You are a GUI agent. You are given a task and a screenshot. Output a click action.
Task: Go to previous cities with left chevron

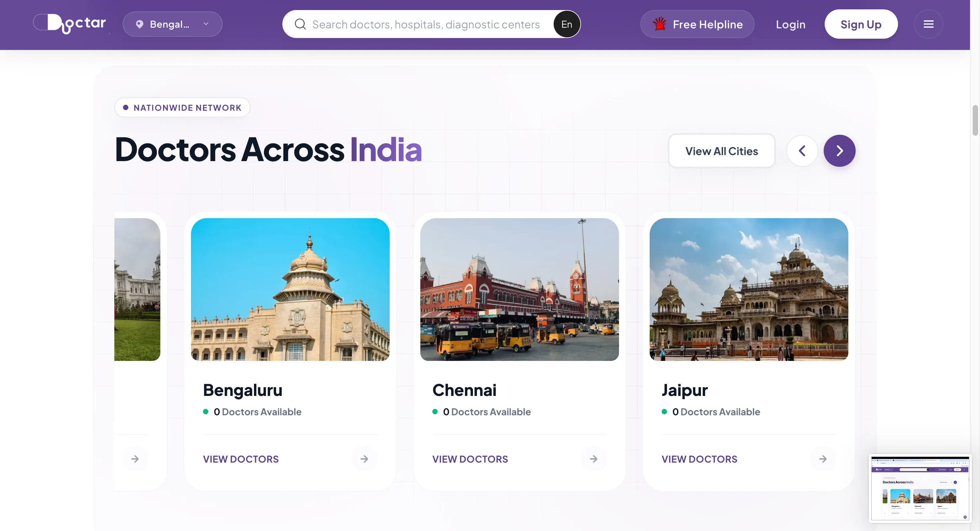[x=802, y=151]
